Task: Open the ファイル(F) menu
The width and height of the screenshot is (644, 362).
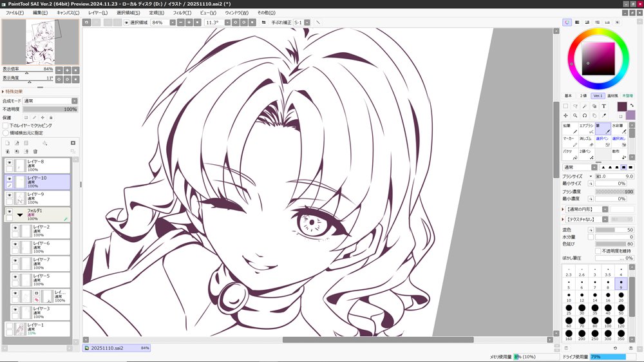Action: point(15,13)
